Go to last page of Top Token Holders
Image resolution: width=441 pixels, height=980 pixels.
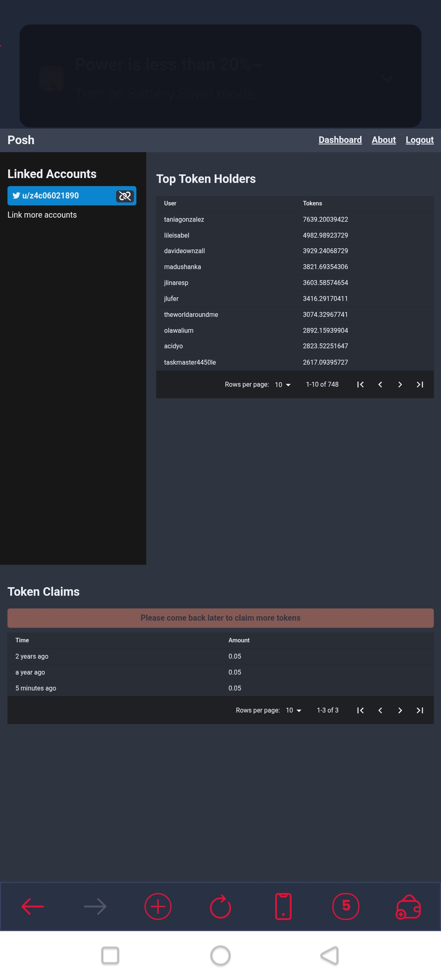[420, 385]
